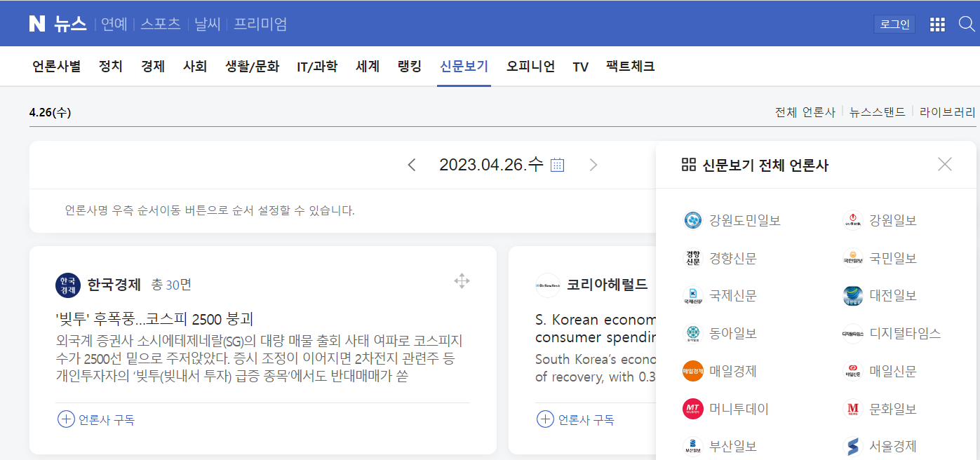Click the Naver N logo
The height and width of the screenshot is (460, 980).
37,24
